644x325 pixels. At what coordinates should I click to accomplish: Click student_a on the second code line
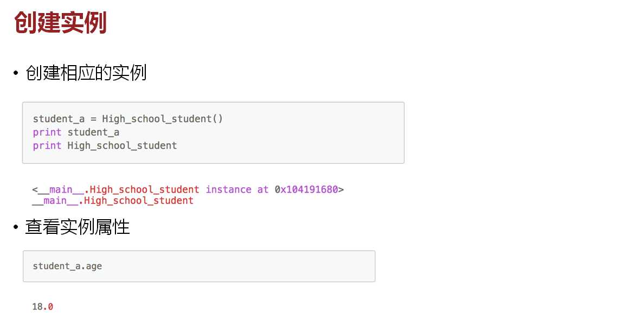click(93, 132)
